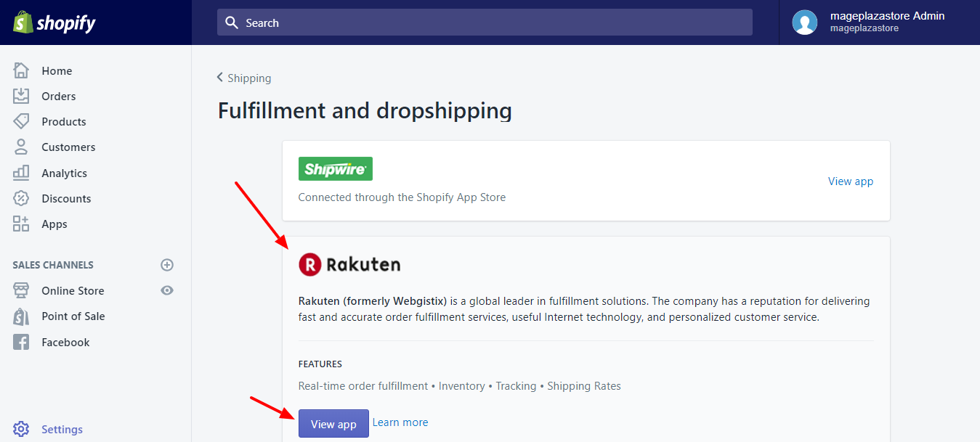Screen dimensions: 980x442
Task: Click the Customers person icon
Action: 21,147
